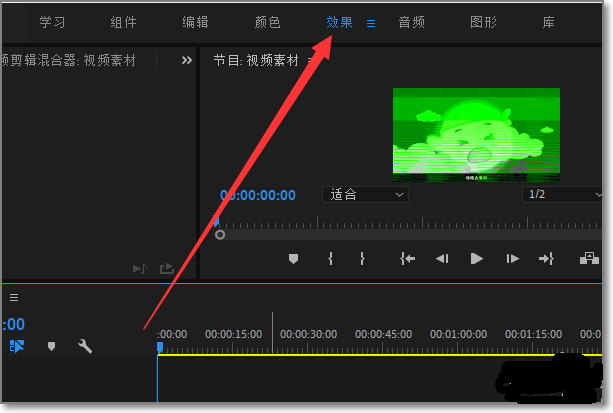
Task: Add marker on the timeline
Action: 51,347
